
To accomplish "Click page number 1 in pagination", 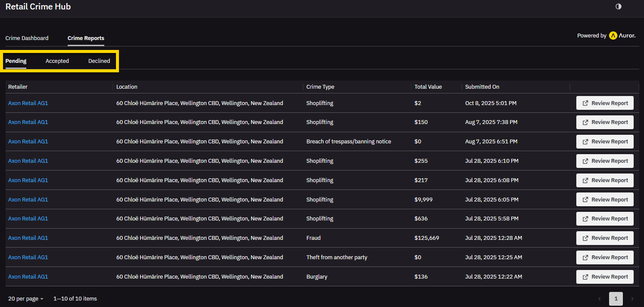I will click(x=616, y=299).
